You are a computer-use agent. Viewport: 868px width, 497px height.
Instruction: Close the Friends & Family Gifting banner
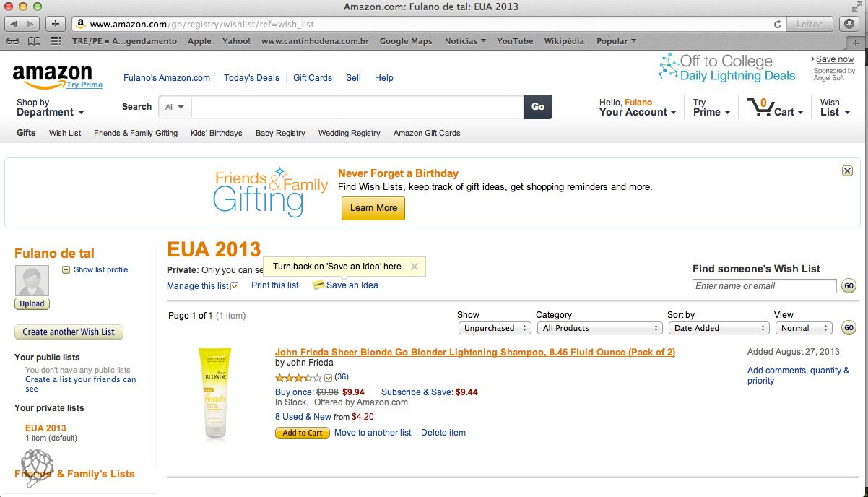(x=846, y=170)
